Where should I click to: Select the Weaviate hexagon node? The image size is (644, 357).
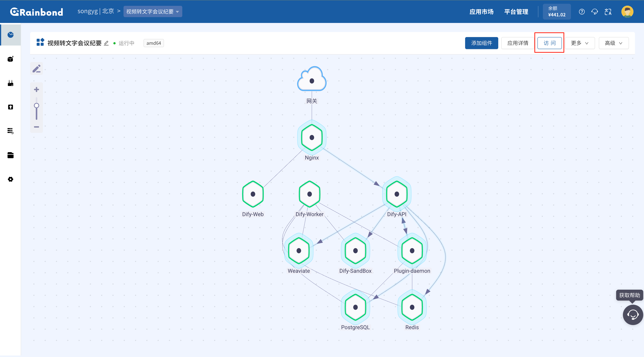(299, 251)
